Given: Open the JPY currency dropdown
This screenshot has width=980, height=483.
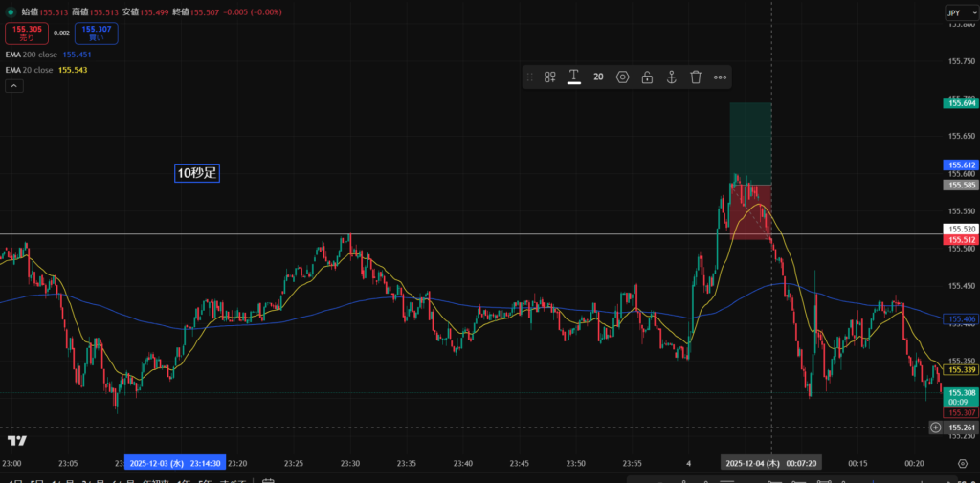Looking at the screenshot, I should tap(954, 12).
